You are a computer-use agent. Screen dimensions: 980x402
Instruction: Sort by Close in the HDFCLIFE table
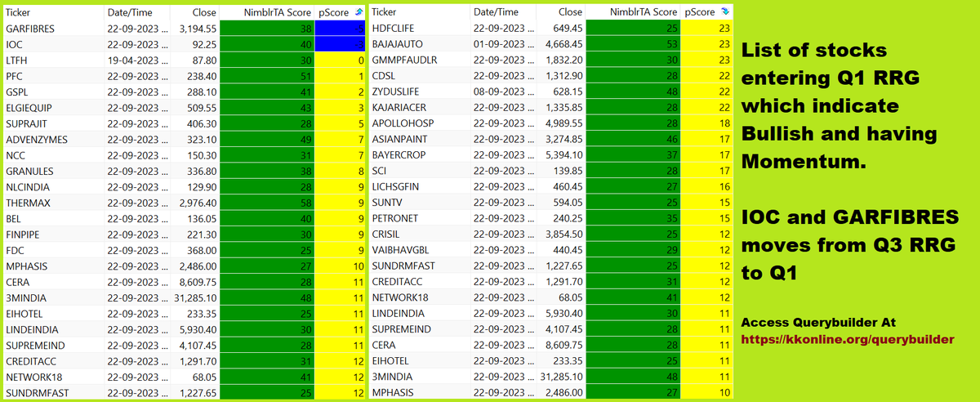click(571, 12)
